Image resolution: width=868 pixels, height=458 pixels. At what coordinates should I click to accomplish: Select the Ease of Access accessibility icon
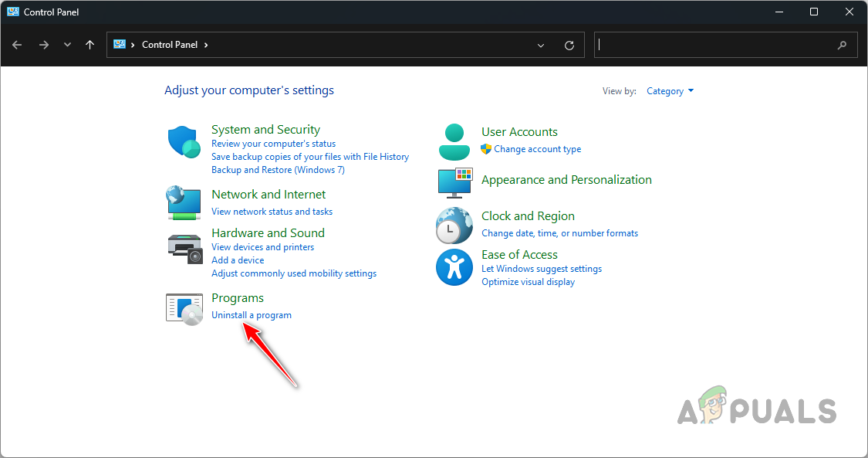[454, 268]
